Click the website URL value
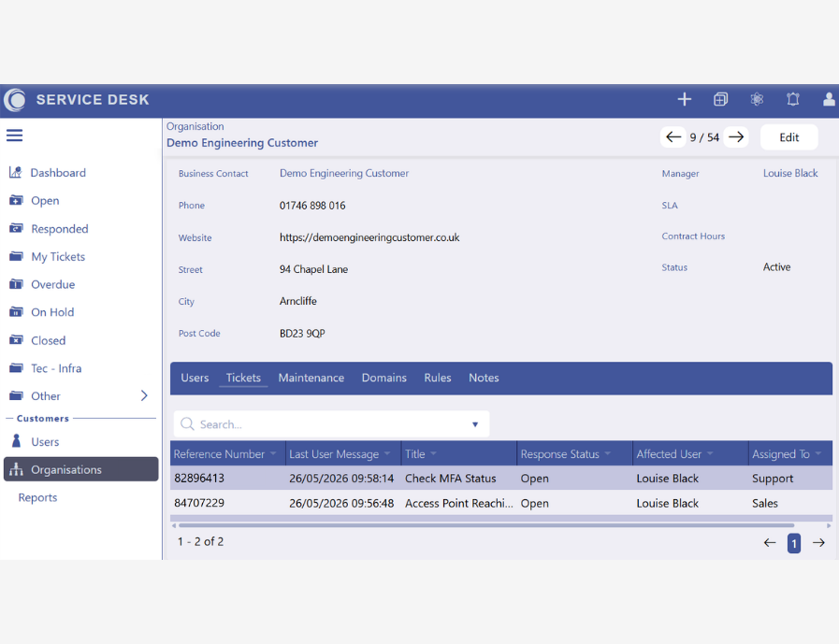Viewport: 839px width, 644px height. pyautogui.click(x=369, y=237)
